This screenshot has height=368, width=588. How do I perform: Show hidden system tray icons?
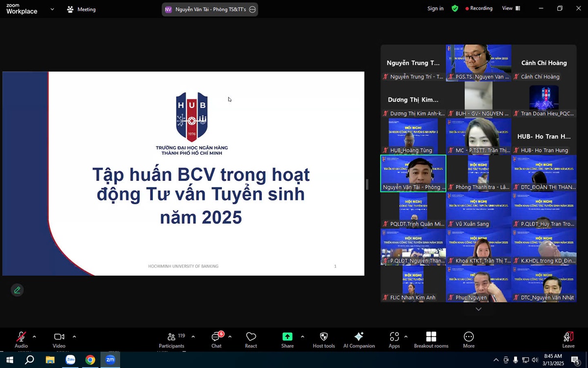tap(496, 360)
